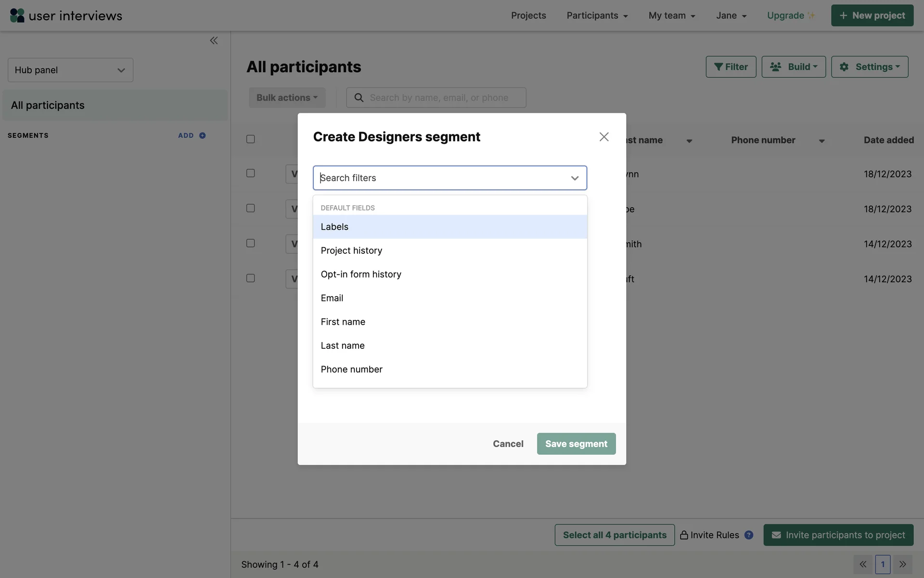Open the Settings dropdown button
This screenshot has height=578, width=924.
[x=870, y=67]
